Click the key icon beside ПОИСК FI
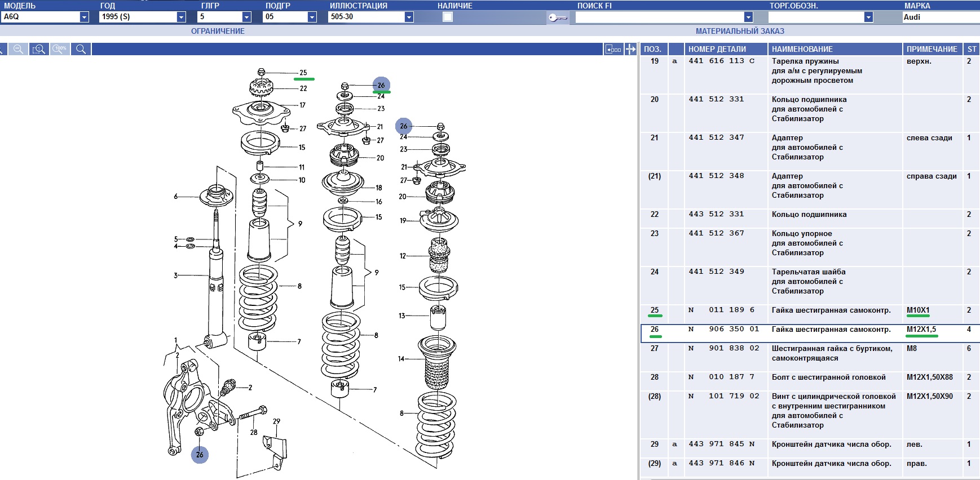The height and width of the screenshot is (480, 980). coord(557,17)
